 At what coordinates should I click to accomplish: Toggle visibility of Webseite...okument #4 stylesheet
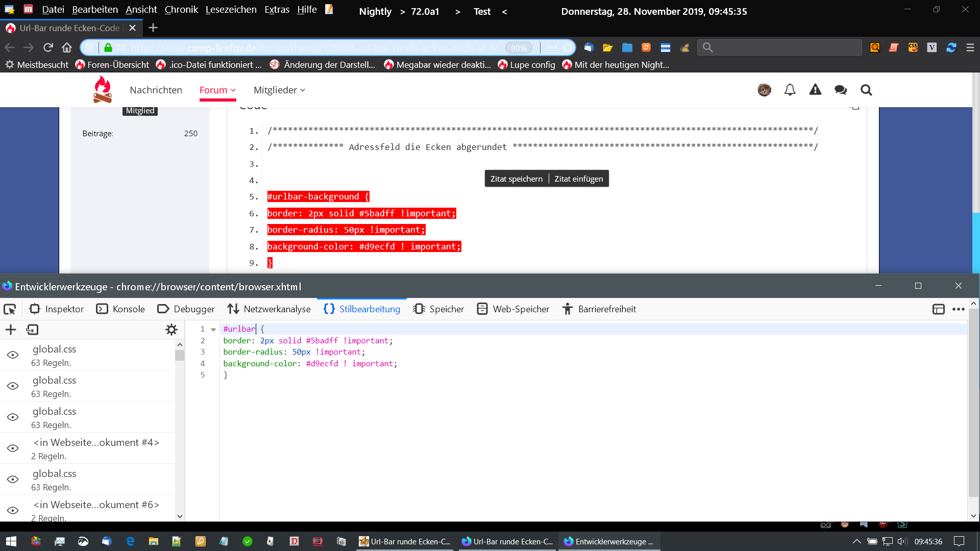pyautogui.click(x=13, y=448)
